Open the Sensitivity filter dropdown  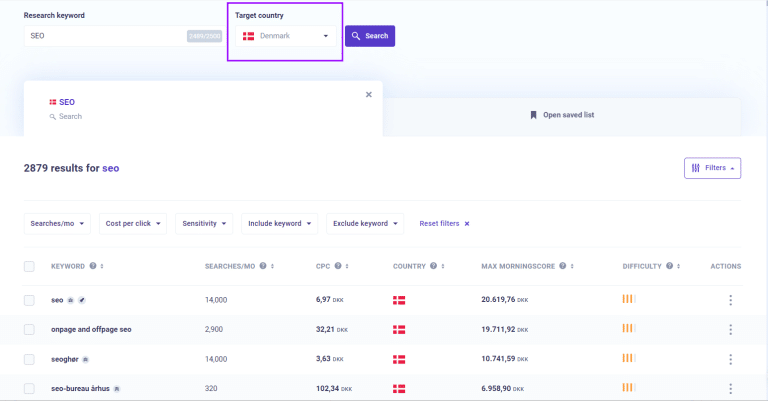pos(204,224)
